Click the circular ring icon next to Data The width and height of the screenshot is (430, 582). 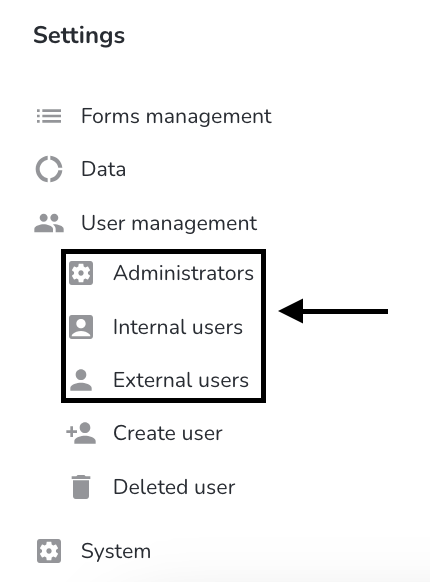click(49, 169)
